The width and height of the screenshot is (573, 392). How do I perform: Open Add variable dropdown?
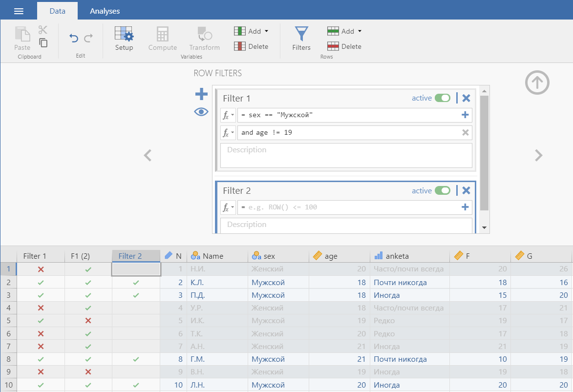tap(252, 31)
